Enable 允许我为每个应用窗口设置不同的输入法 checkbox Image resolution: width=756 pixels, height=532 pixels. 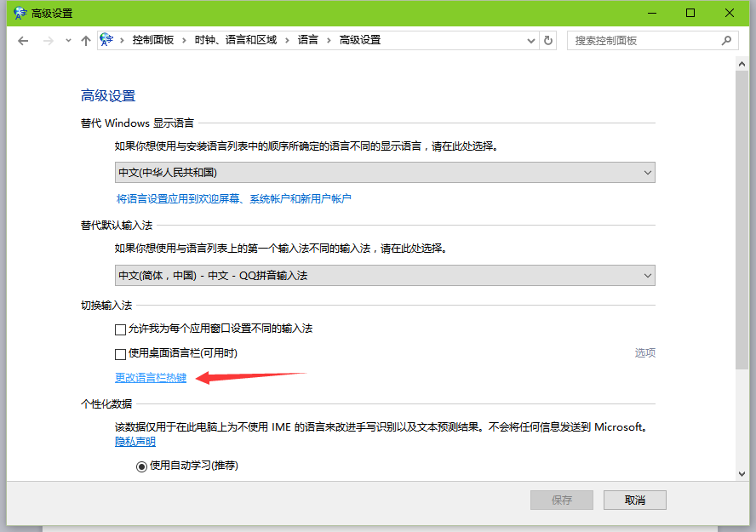(x=120, y=329)
